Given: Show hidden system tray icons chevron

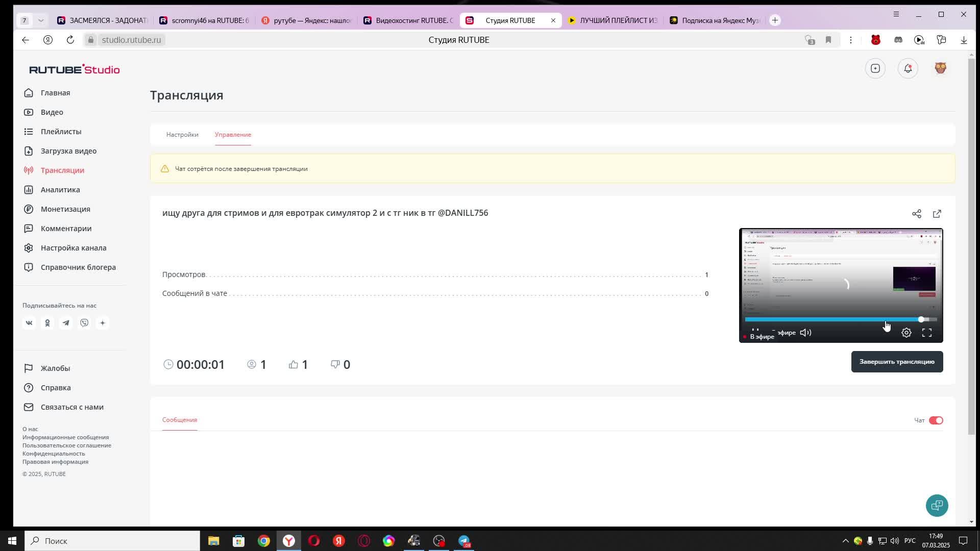Looking at the screenshot, I should [845, 541].
